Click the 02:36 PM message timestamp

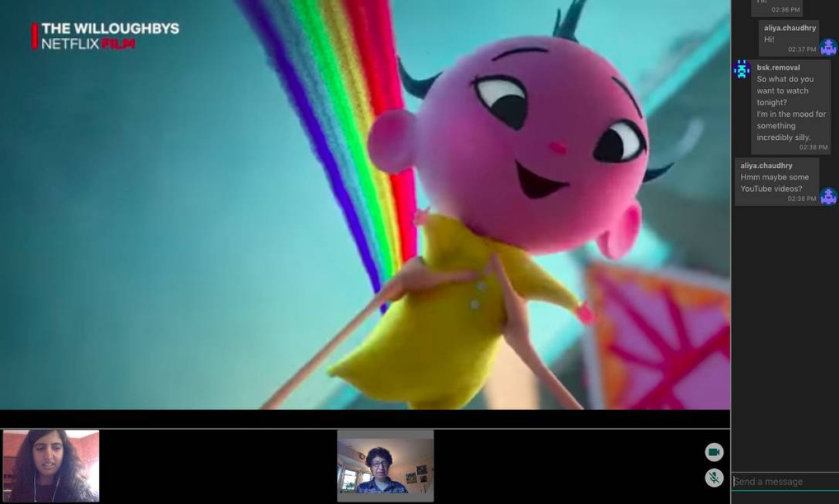785,10
